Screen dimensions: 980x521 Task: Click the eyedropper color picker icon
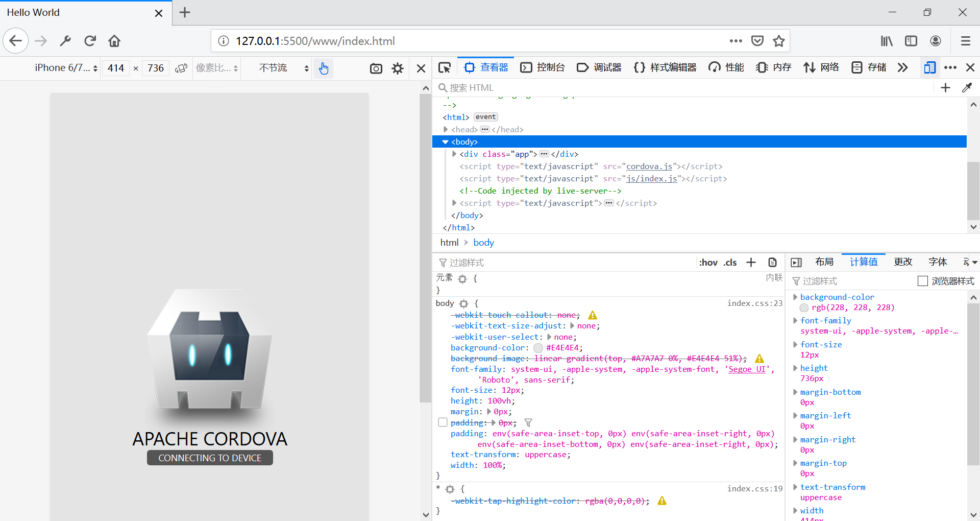coord(967,88)
